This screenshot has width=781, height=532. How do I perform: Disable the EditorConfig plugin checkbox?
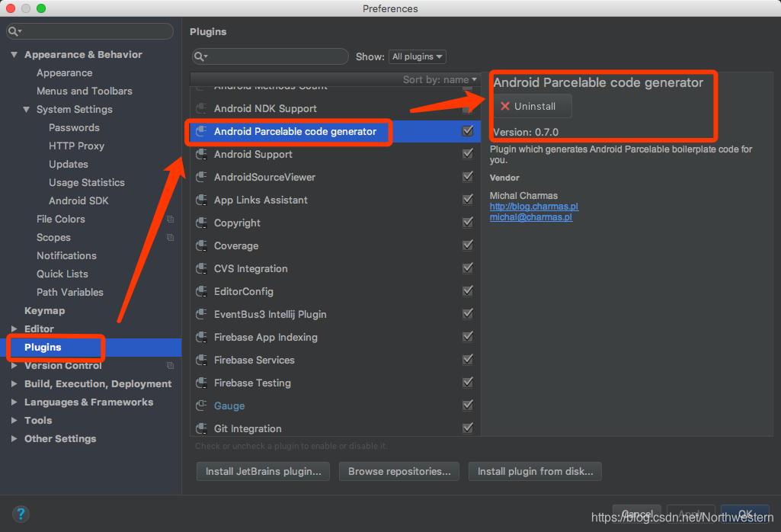point(468,291)
